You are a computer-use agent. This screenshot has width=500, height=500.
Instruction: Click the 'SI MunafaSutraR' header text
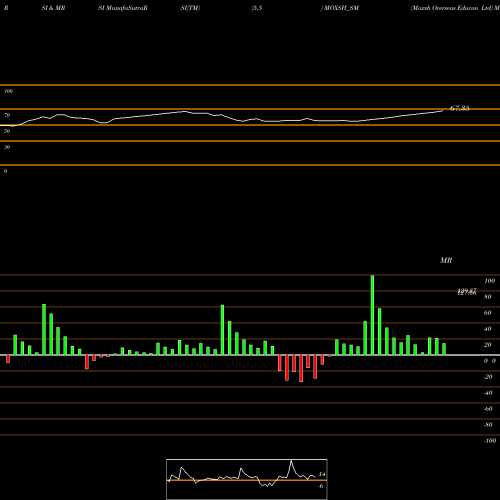(123, 8)
